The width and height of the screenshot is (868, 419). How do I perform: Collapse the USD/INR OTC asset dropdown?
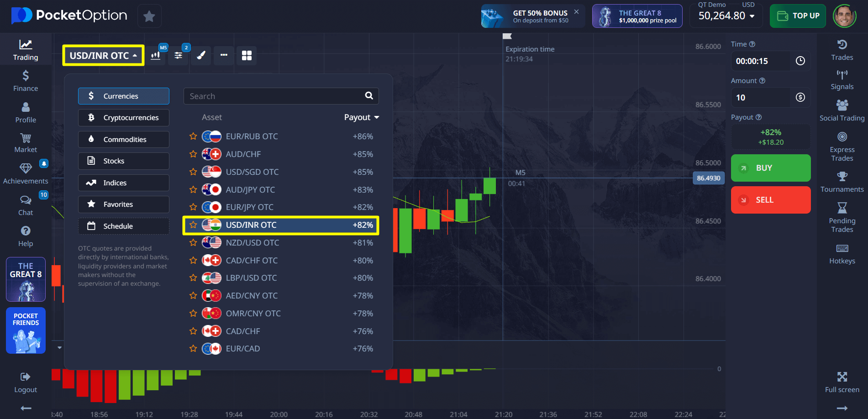coord(103,56)
